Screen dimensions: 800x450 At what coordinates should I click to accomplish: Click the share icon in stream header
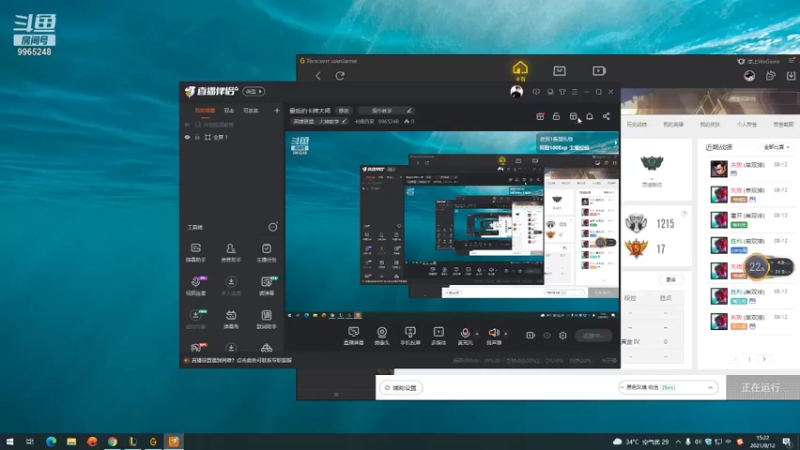pos(606,116)
